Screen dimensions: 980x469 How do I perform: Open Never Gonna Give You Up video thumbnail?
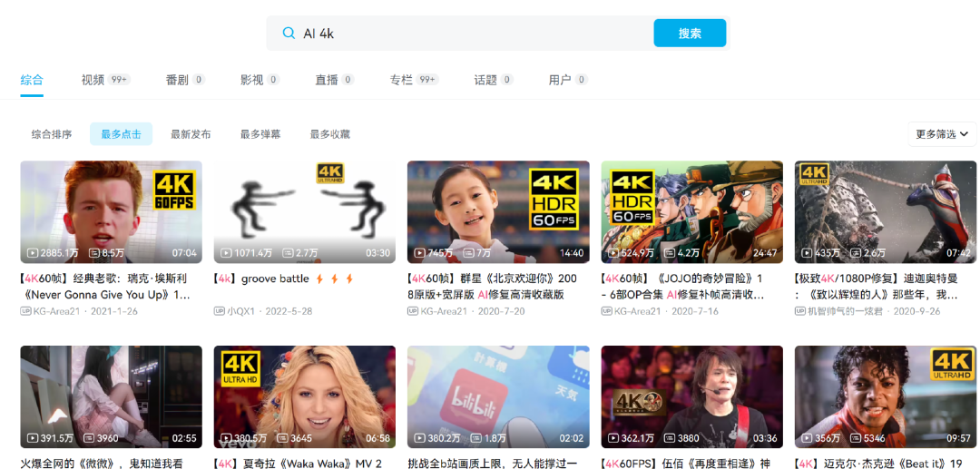click(112, 211)
